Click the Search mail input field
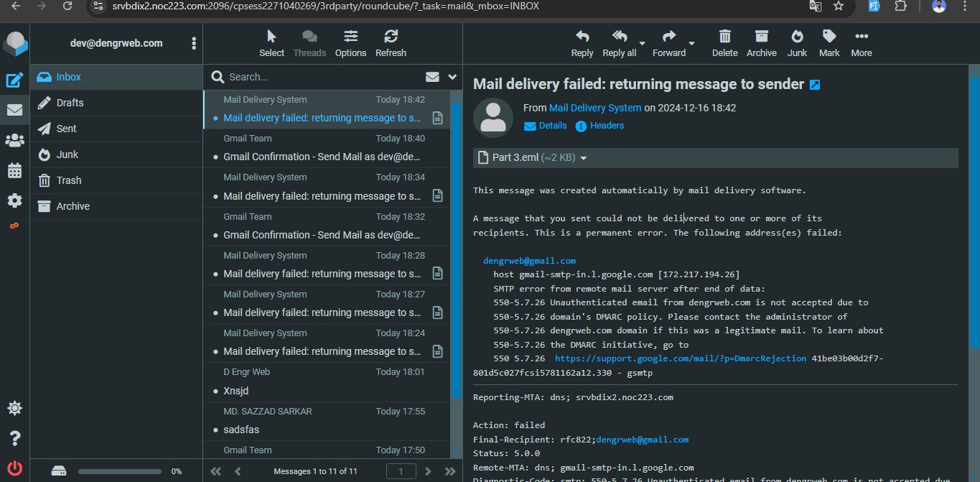 tap(323, 77)
